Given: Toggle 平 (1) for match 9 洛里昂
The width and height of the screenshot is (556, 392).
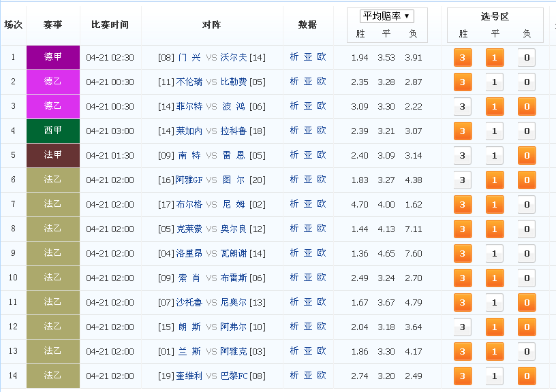Looking at the screenshot, I should 495,253.
